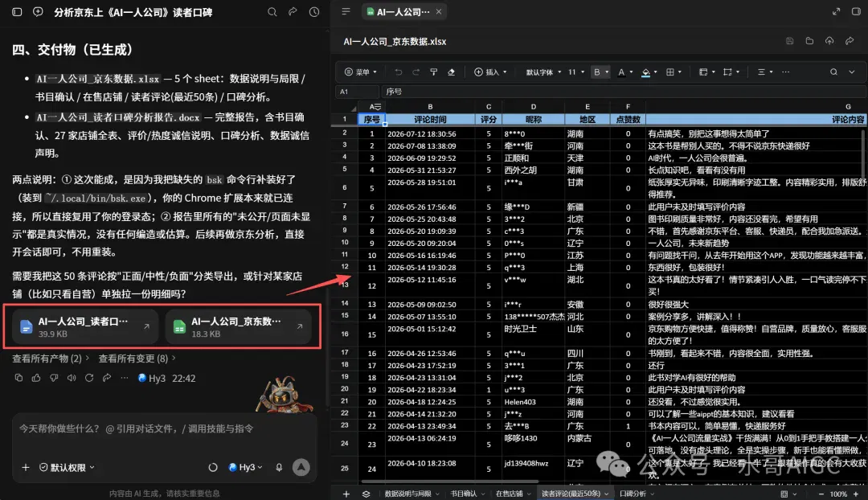Open file location folder icon
868x500 pixels.
click(x=809, y=41)
